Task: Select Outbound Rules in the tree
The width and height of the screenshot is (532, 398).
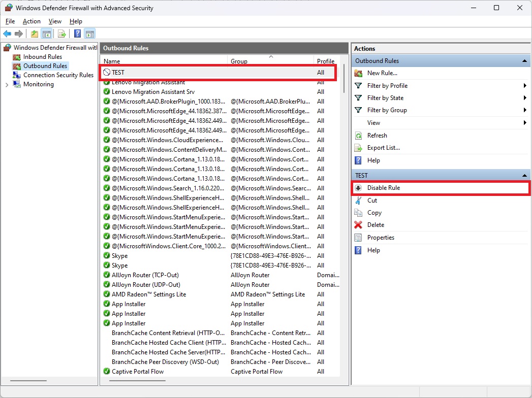Action: (45, 66)
